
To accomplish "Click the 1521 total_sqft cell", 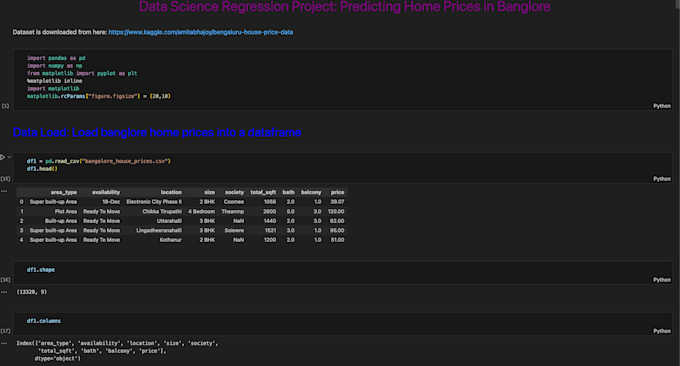I will (270, 231).
